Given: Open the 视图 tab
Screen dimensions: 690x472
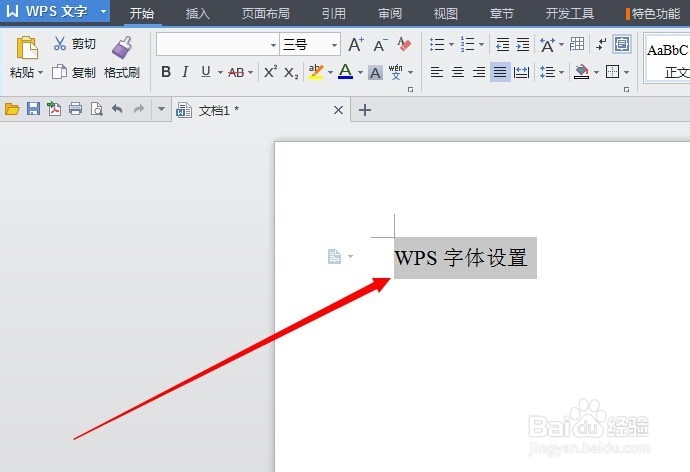Looking at the screenshot, I should 445,13.
